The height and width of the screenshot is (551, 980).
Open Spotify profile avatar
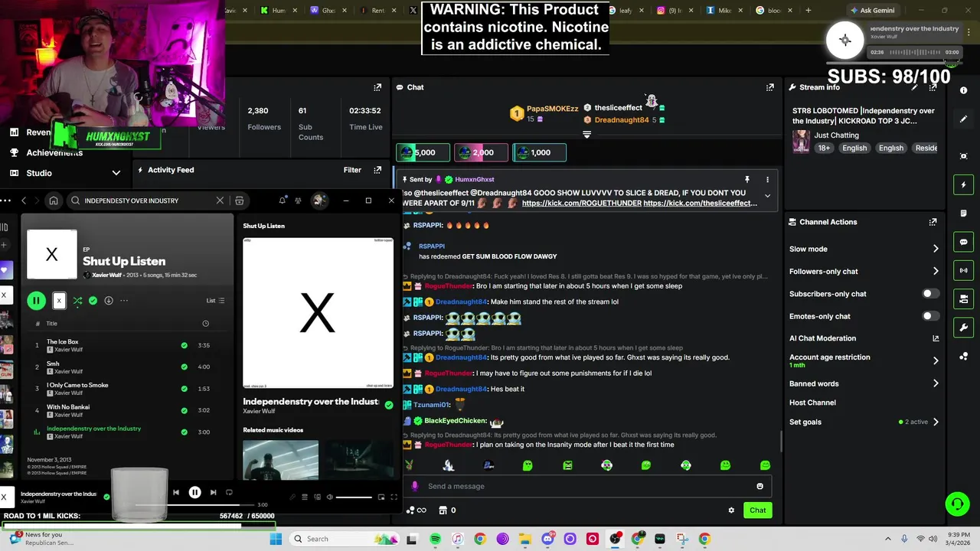click(319, 201)
